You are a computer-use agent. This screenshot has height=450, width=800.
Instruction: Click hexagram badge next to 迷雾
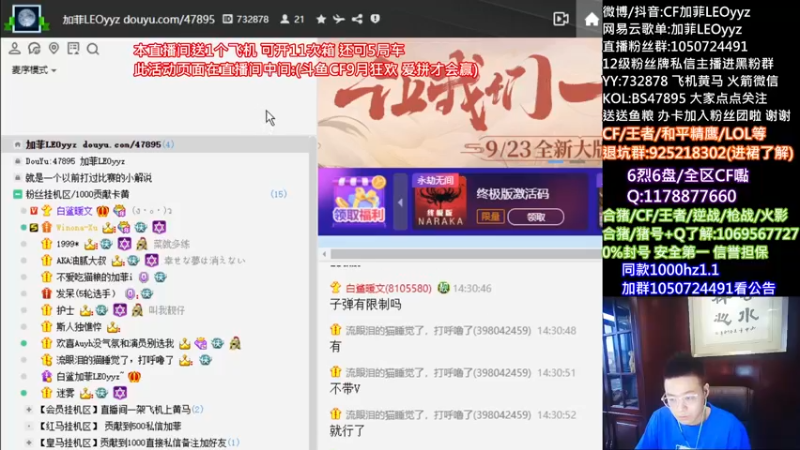point(120,393)
